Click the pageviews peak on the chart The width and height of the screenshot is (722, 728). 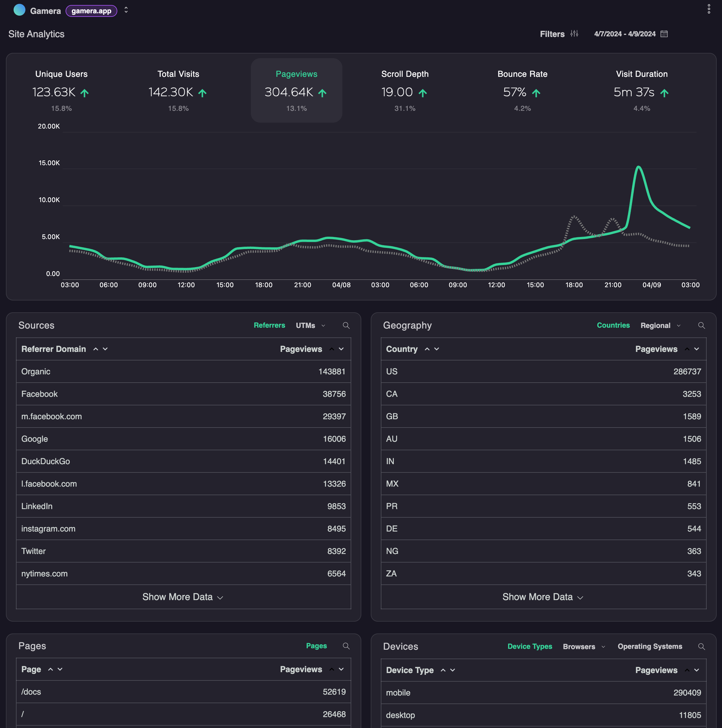click(638, 167)
